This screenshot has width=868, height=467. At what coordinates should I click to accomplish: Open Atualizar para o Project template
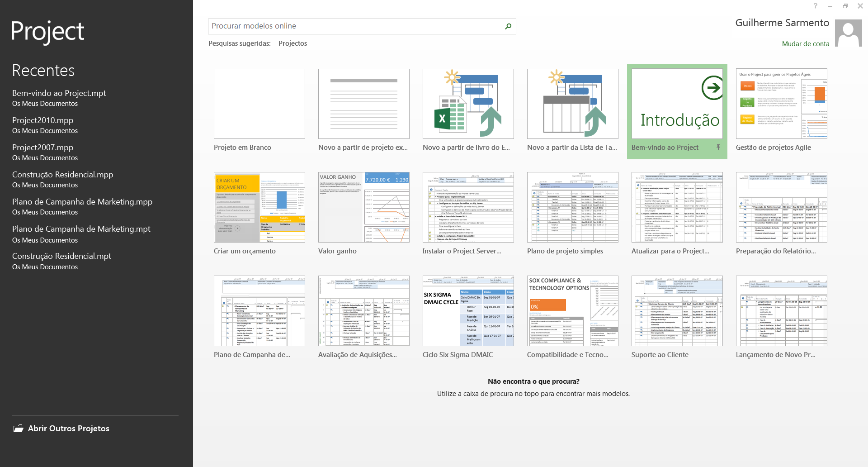pyautogui.click(x=677, y=207)
